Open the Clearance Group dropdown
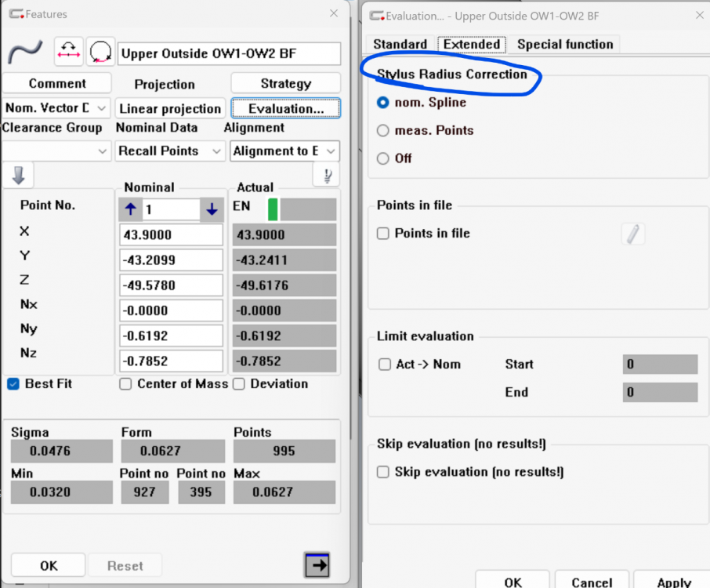 56,151
